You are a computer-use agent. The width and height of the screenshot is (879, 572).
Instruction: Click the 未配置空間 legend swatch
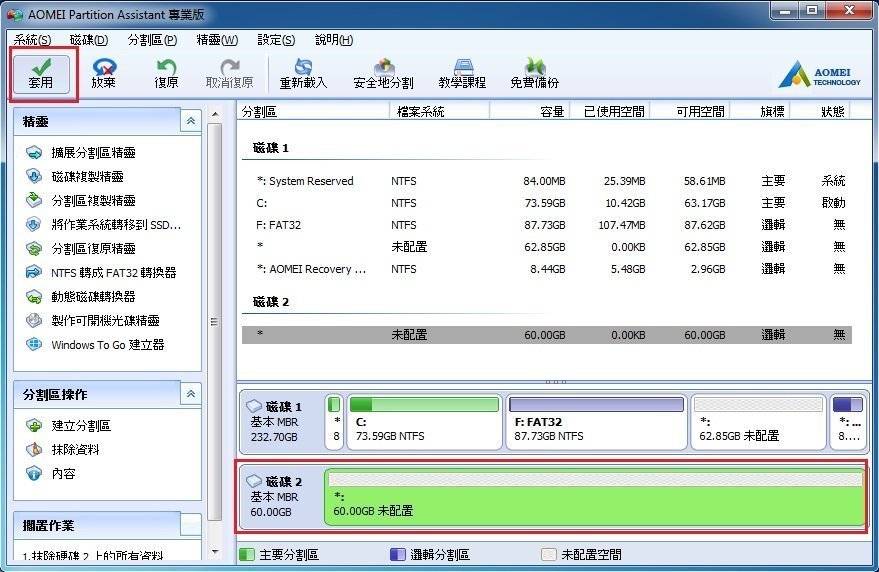[548, 555]
